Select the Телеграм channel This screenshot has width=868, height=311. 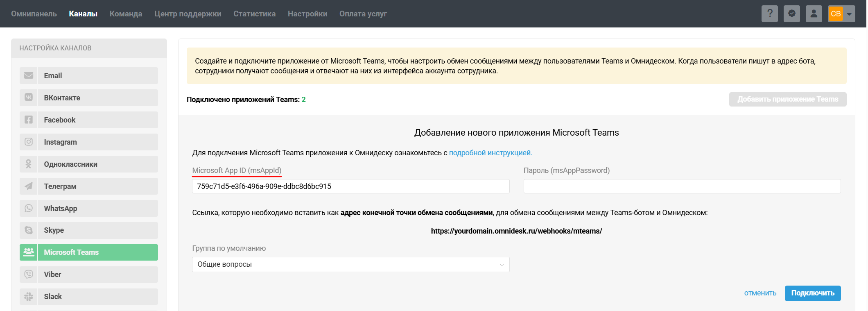click(x=89, y=186)
